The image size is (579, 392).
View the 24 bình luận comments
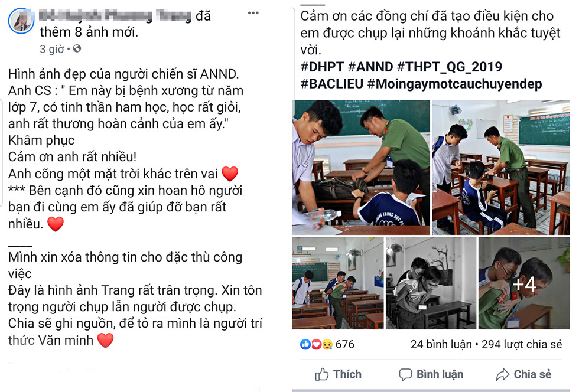441,344
